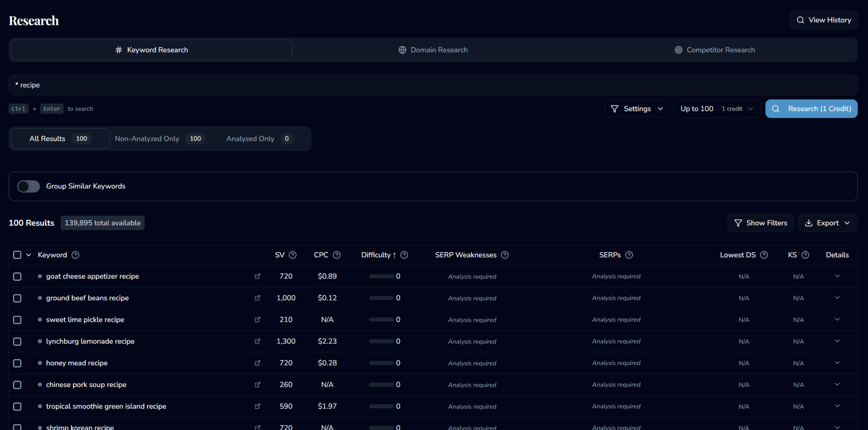Image resolution: width=868 pixels, height=430 pixels.
Task: Open the Settings dropdown
Action: click(637, 109)
